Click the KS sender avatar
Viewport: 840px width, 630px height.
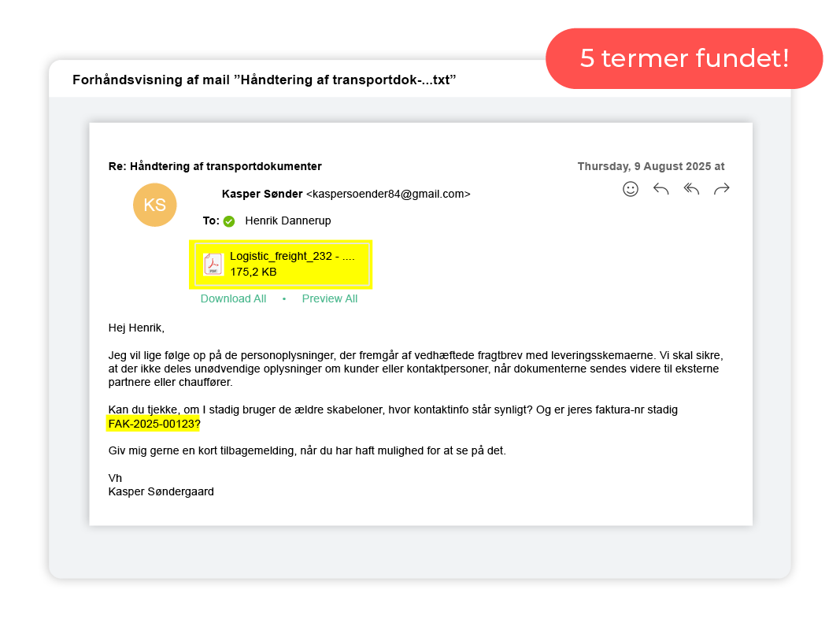[x=155, y=206]
